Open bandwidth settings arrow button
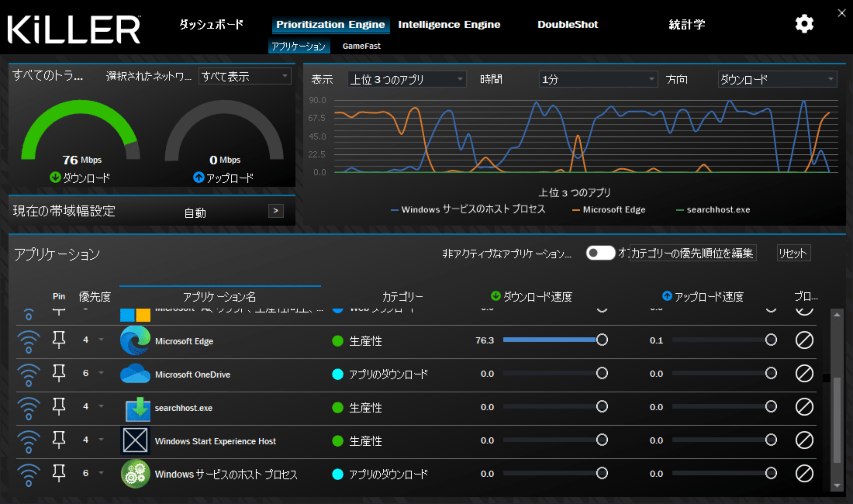 pyautogui.click(x=276, y=211)
